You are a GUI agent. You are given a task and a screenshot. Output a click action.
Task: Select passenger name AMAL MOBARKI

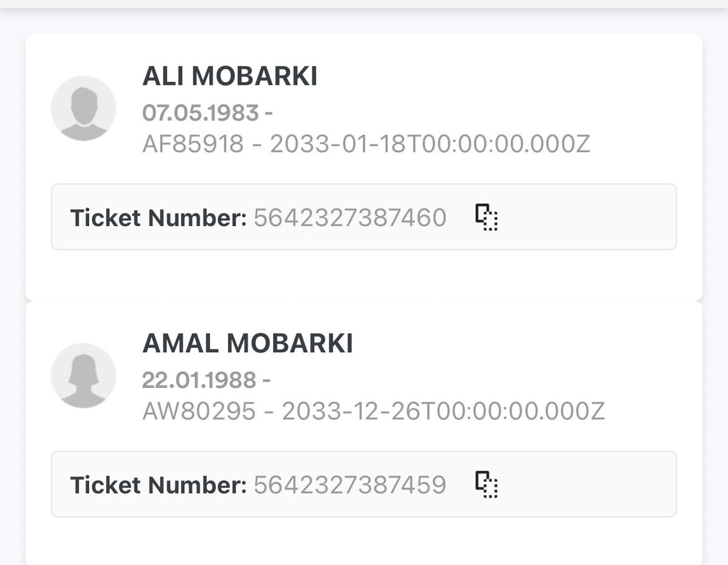pyautogui.click(x=247, y=344)
